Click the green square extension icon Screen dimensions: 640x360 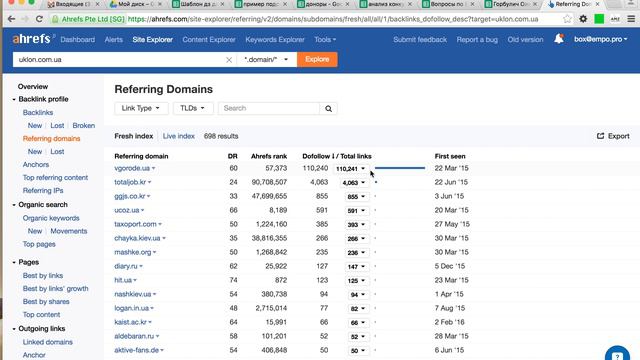click(x=599, y=19)
